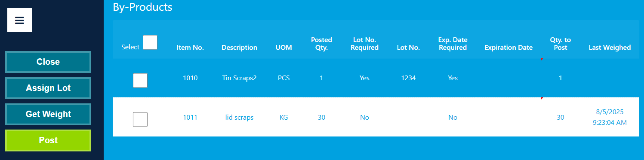Screen dimensions: 644x160
Task: Click the Description column header
Action: (240, 48)
